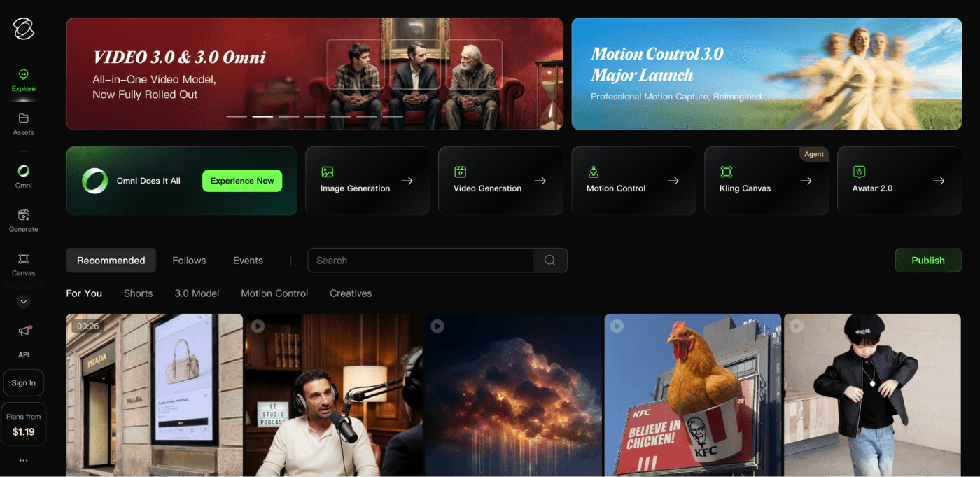This screenshot has width=980, height=477.
Task: Click the Kling logo at top left
Action: coord(23,29)
